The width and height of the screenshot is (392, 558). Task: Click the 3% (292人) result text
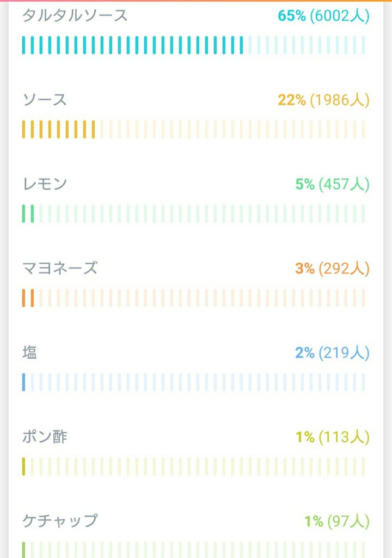(x=333, y=268)
